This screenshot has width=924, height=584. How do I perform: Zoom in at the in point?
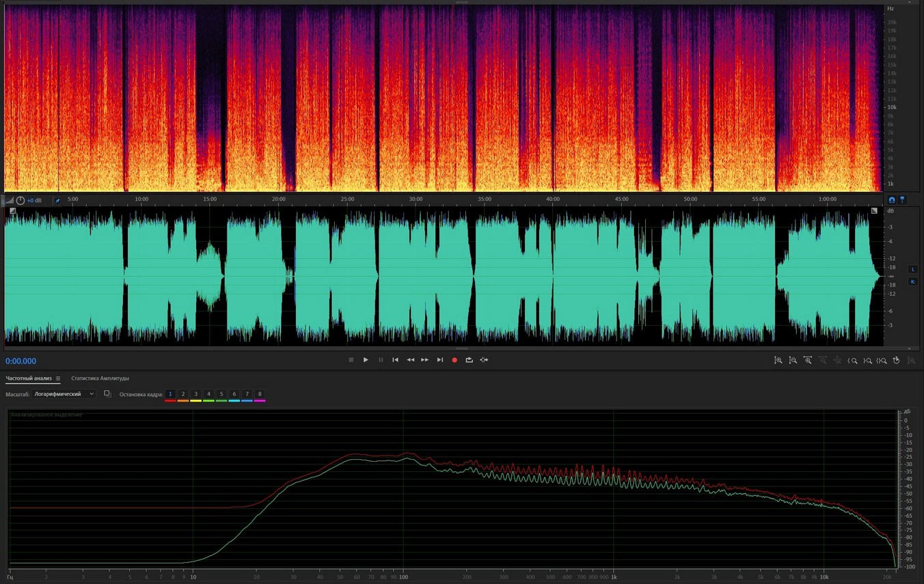853,360
